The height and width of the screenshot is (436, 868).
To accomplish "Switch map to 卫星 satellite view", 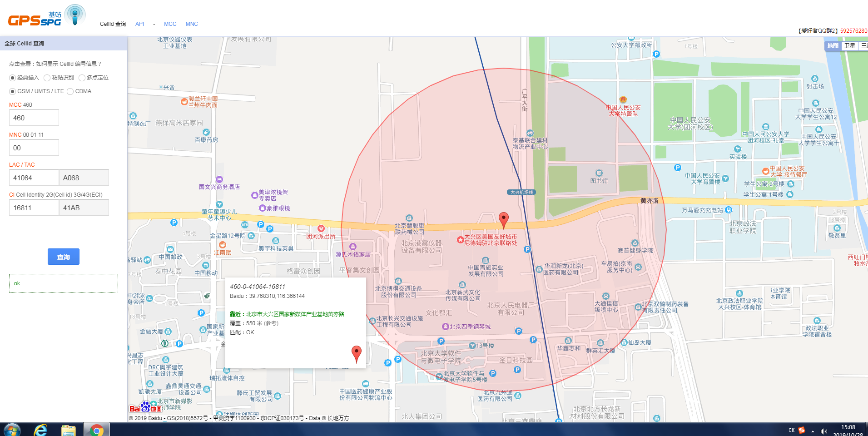I will (x=849, y=46).
